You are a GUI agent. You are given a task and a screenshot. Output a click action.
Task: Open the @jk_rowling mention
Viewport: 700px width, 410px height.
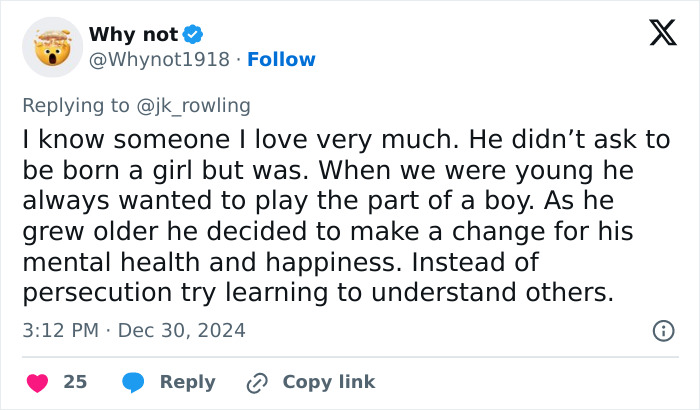click(x=201, y=105)
